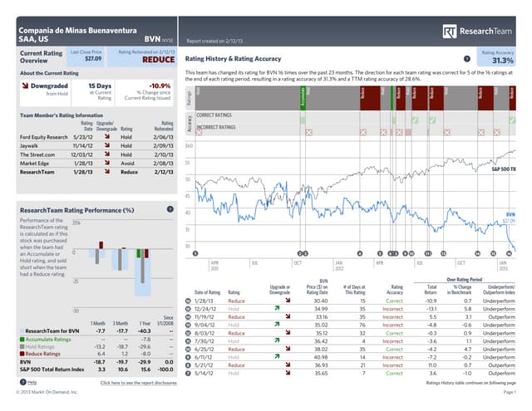Click red downgrade arrow in 6/25/12 rating row
Screen dimensions: 532x411
[x=288, y=349]
